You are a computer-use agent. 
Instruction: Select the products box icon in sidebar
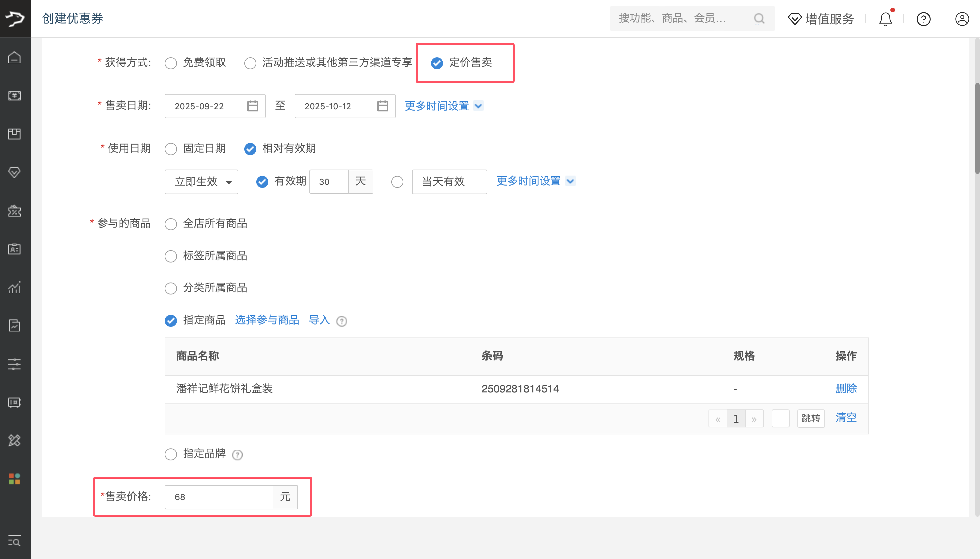(15, 134)
